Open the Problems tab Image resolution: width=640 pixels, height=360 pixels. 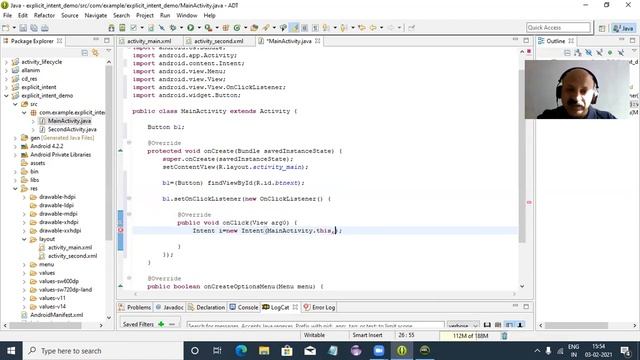pos(135,307)
